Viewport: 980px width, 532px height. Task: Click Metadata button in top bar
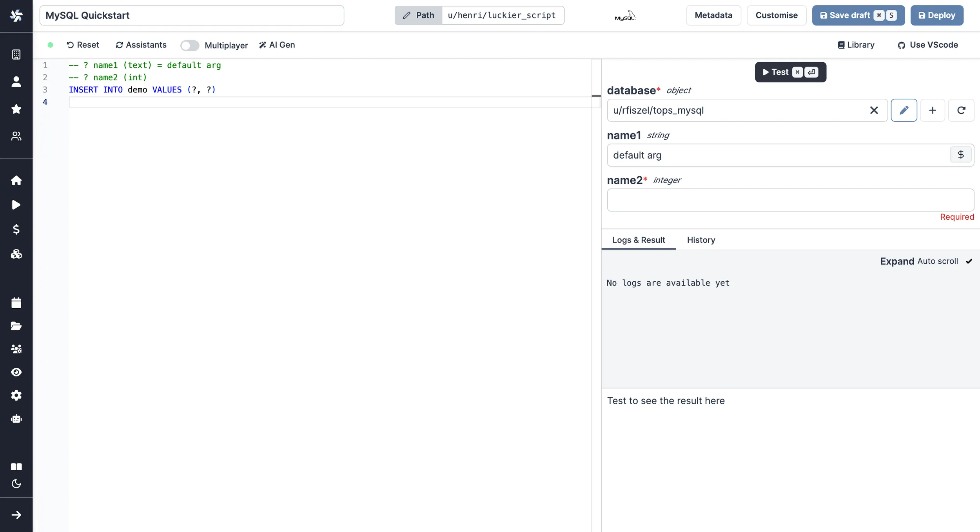(713, 15)
